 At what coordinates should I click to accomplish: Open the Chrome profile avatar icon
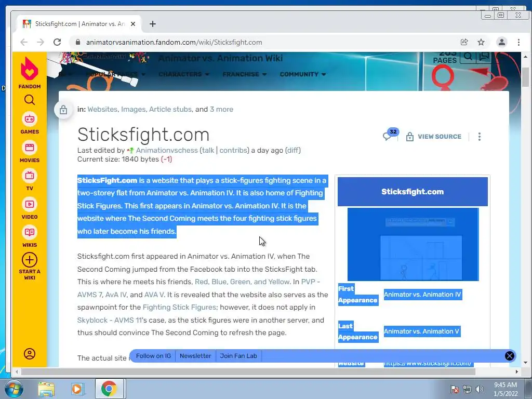(x=501, y=42)
